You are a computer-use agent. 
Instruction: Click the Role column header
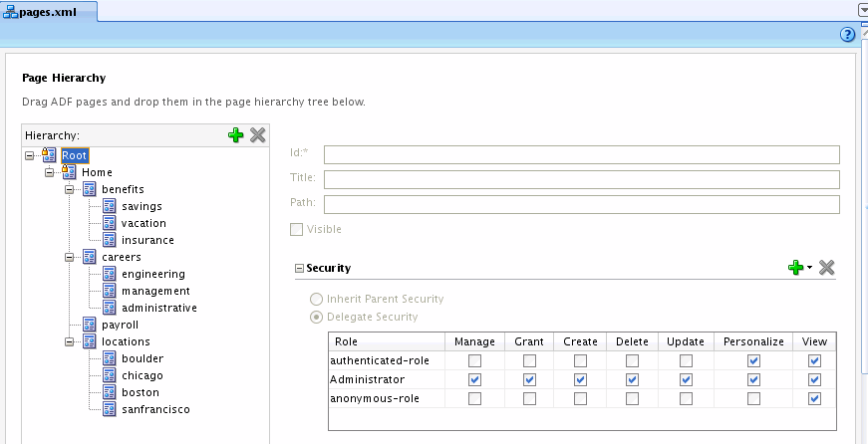[x=387, y=341]
